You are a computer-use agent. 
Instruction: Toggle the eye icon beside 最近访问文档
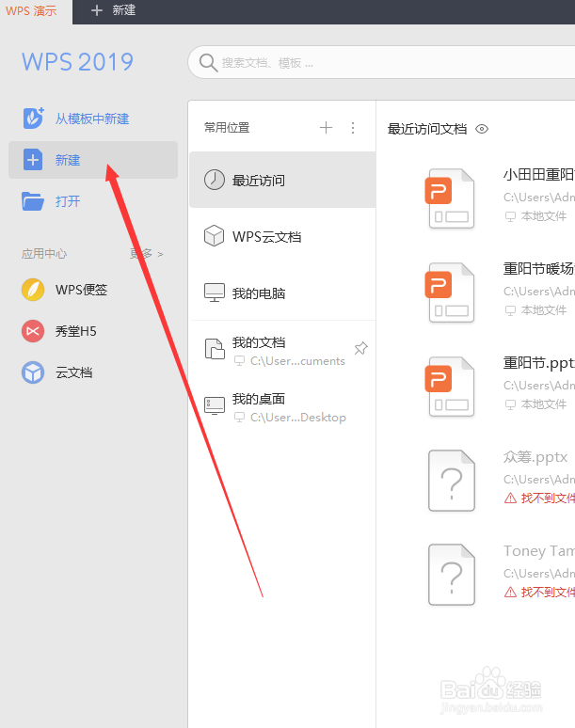point(482,129)
